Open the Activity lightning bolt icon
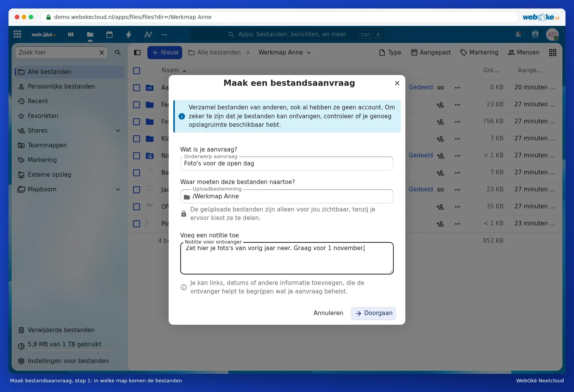574x392 pixels. point(129,34)
